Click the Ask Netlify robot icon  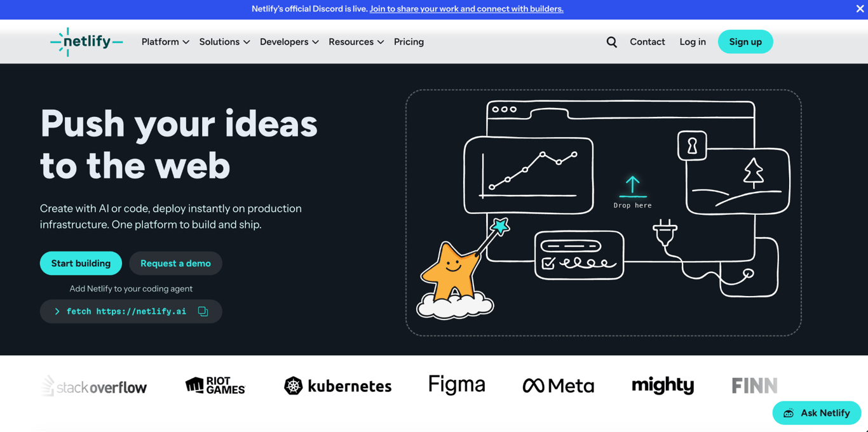pyautogui.click(x=789, y=413)
